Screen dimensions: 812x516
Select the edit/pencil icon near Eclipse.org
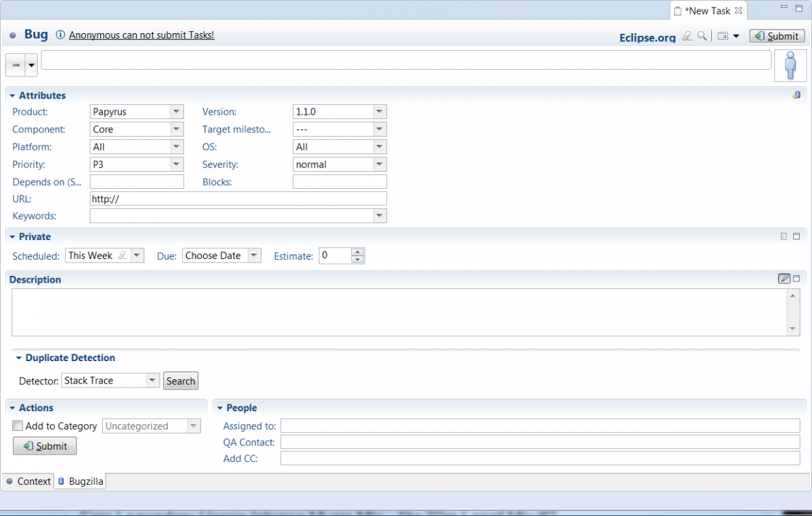coord(687,35)
